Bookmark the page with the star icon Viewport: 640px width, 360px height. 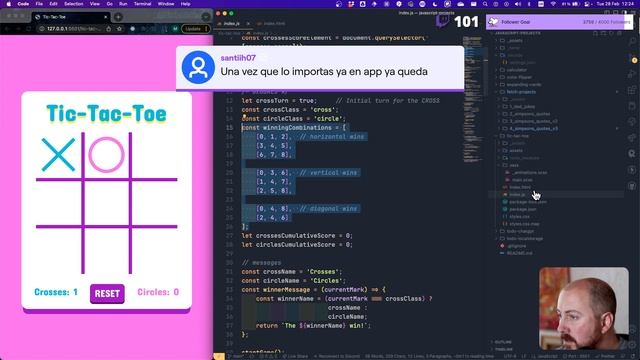click(x=119, y=29)
